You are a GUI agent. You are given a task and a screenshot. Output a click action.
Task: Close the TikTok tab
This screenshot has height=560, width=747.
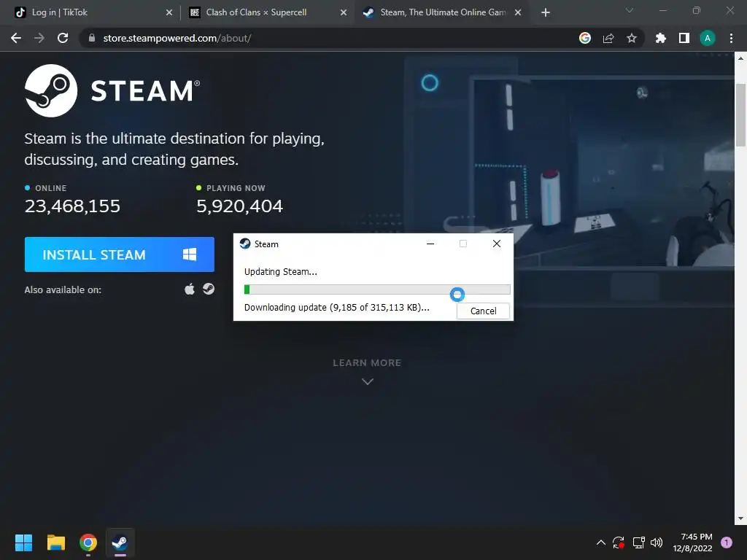(x=169, y=13)
